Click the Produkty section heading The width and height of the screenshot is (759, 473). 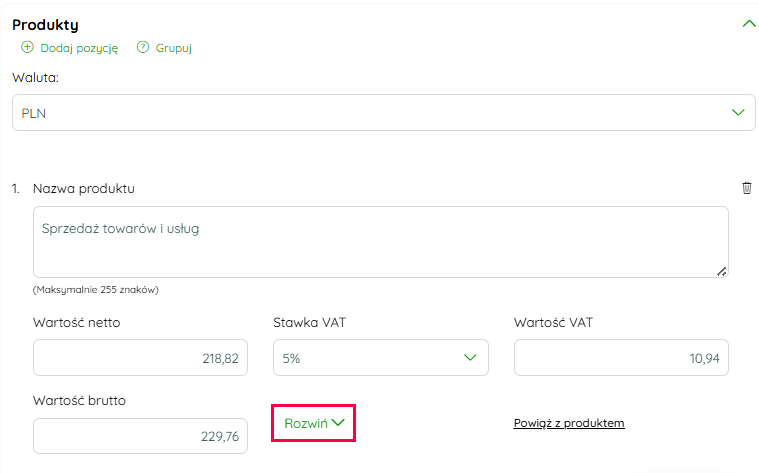click(46, 25)
